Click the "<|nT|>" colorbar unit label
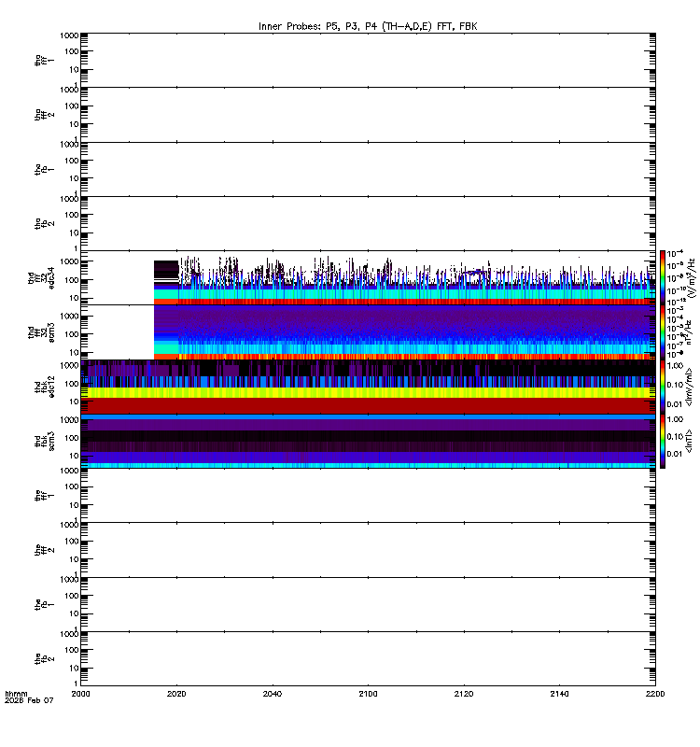 pos(689,441)
